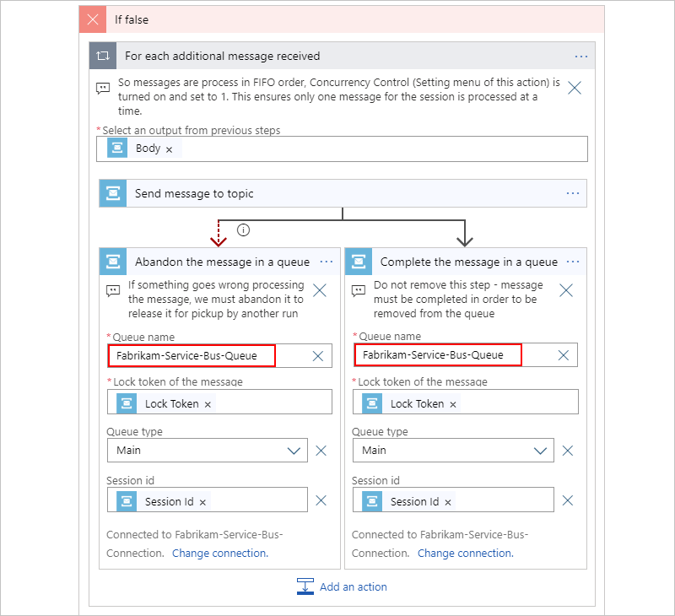The height and width of the screenshot is (616, 675).
Task: Select the for-each loop icon
Action: pos(101,56)
